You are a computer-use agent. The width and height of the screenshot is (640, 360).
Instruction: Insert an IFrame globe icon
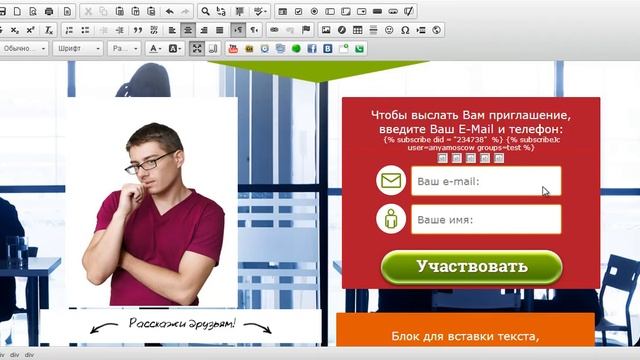point(437,30)
